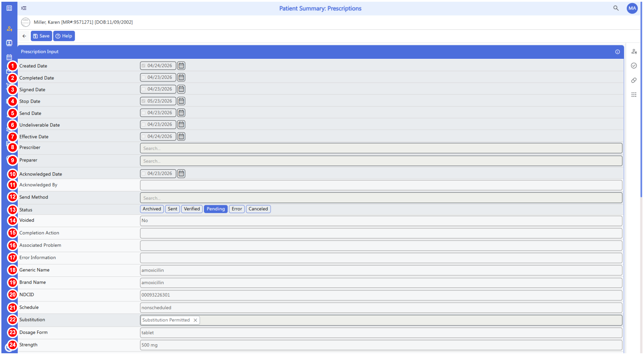The width and height of the screenshot is (644, 355).
Task: Enable the Completed Date checkbox
Action: [x=143, y=78]
